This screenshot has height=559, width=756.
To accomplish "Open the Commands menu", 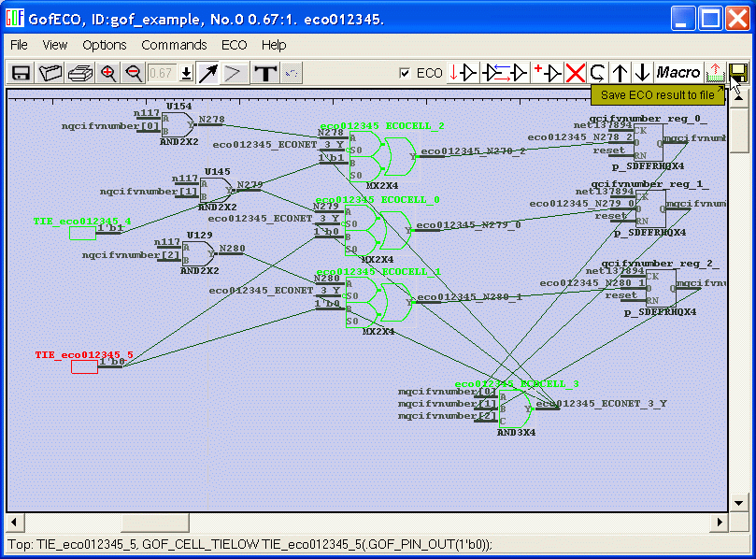I will point(174,45).
